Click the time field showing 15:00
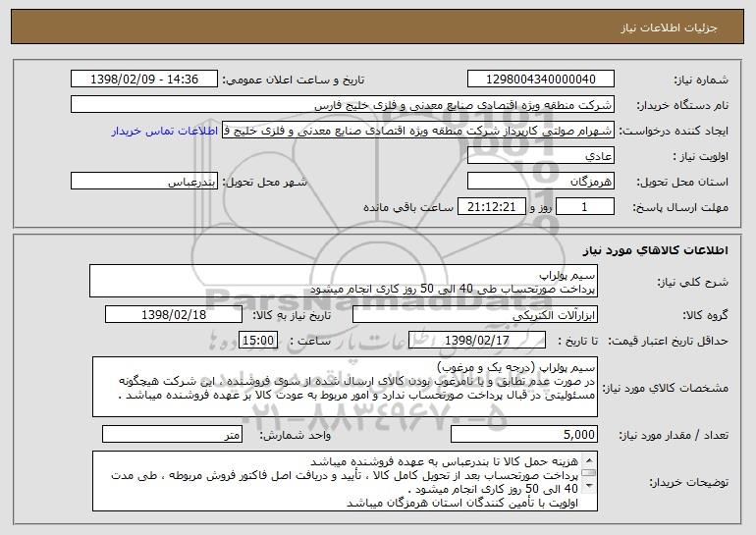This screenshot has width=756, height=535. pos(258,341)
